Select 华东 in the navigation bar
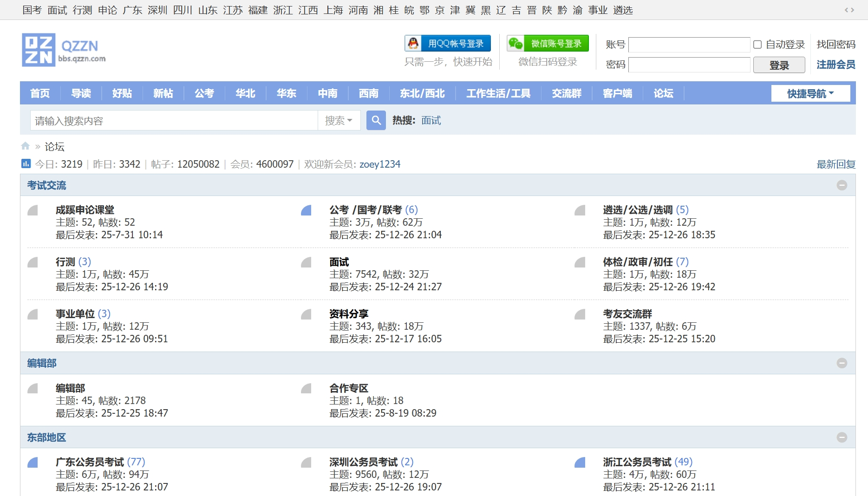868x496 pixels. click(x=286, y=93)
